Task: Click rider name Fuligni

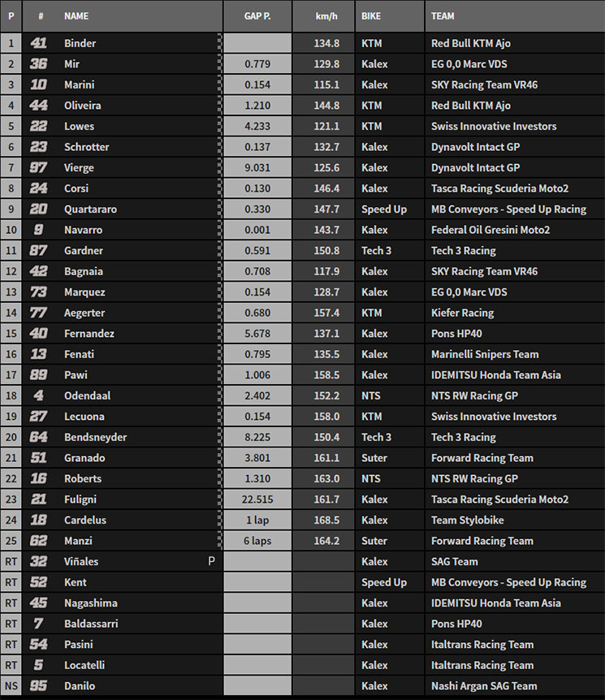Action: tap(80, 499)
